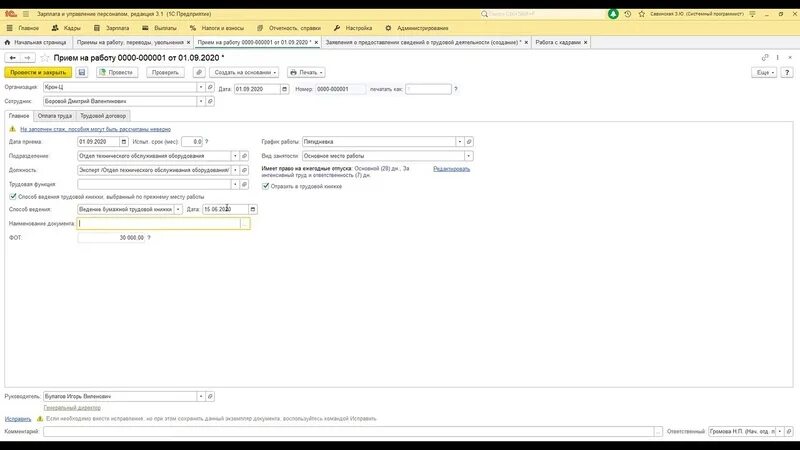The width and height of the screenshot is (800, 450).
Task: Expand the Должность dropdown
Action: [235, 170]
